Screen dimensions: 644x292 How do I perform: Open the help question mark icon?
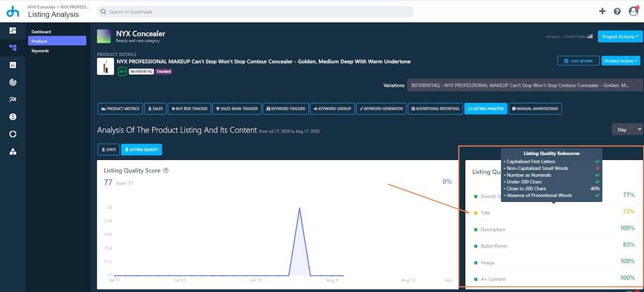[617, 11]
